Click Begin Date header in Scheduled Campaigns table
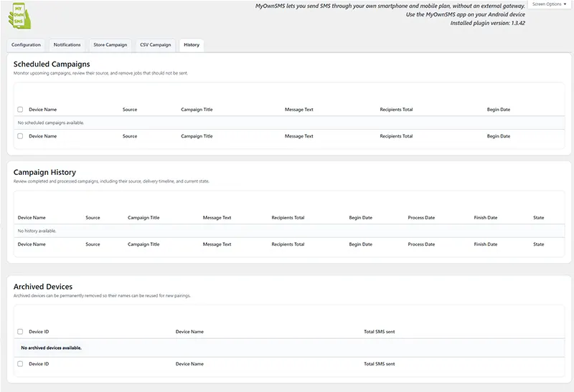The width and height of the screenshot is (574, 392). pyautogui.click(x=499, y=110)
